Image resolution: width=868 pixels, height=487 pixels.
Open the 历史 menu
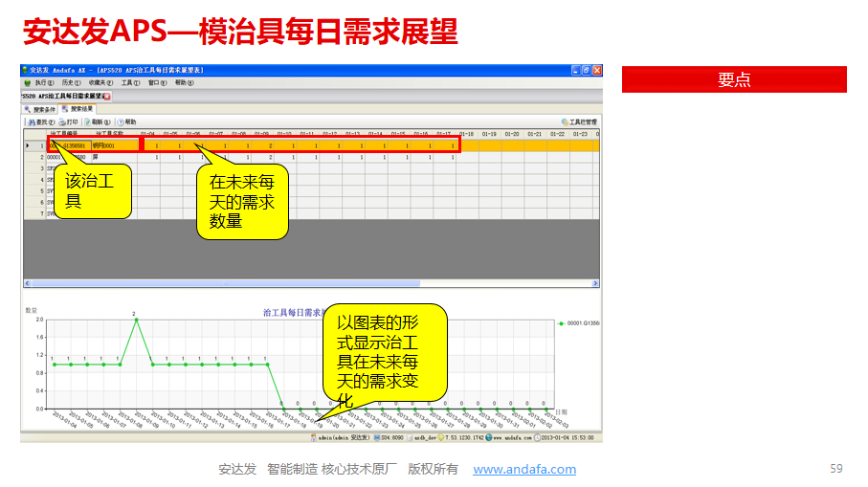(71, 83)
